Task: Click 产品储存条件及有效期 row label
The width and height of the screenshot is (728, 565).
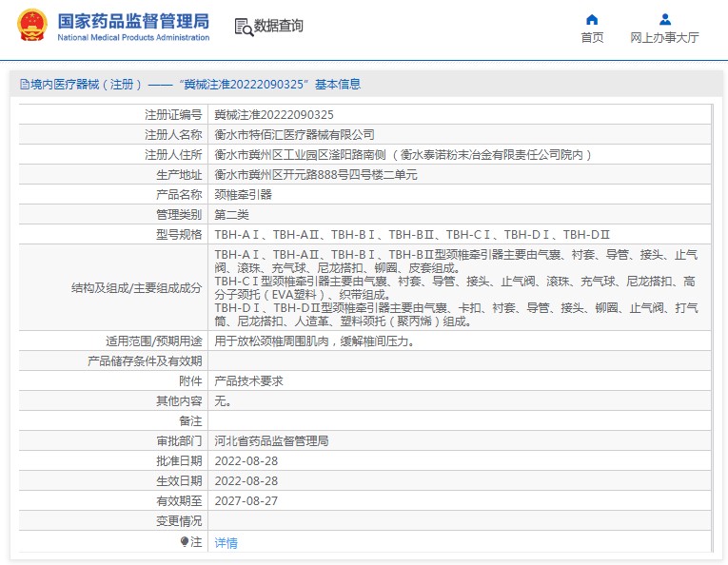Action: coord(145,360)
